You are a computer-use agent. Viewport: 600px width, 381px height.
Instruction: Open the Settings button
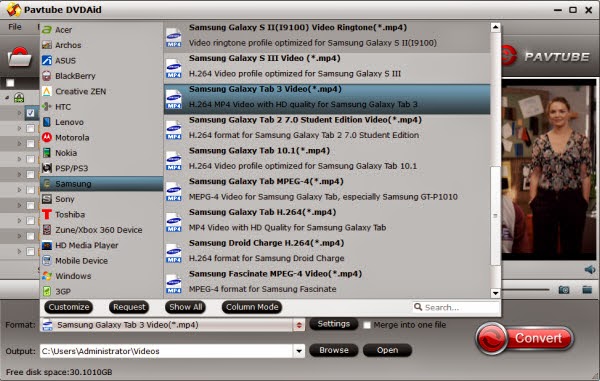[x=334, y=324]
